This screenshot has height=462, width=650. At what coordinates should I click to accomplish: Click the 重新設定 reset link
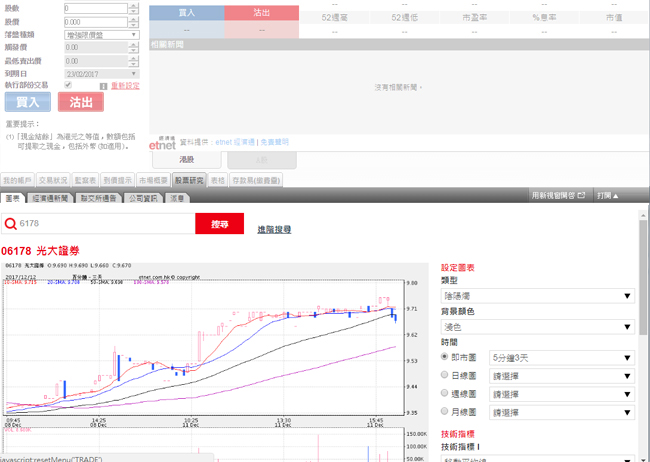click(125, 86)
